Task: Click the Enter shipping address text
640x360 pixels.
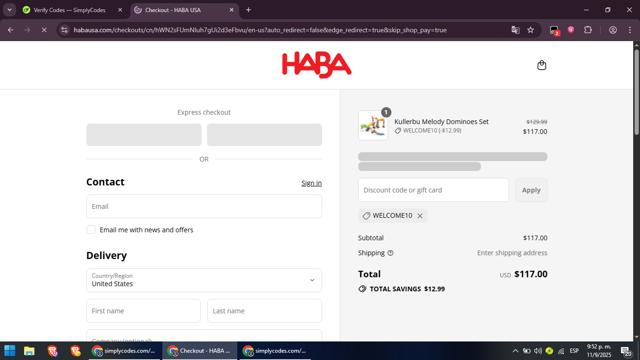Action: 512,253
